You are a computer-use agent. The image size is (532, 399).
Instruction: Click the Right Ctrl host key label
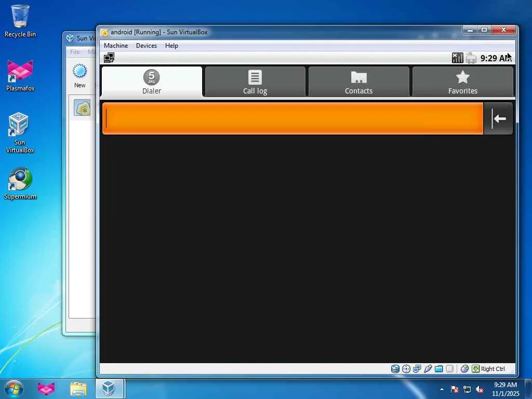[493, 369]
